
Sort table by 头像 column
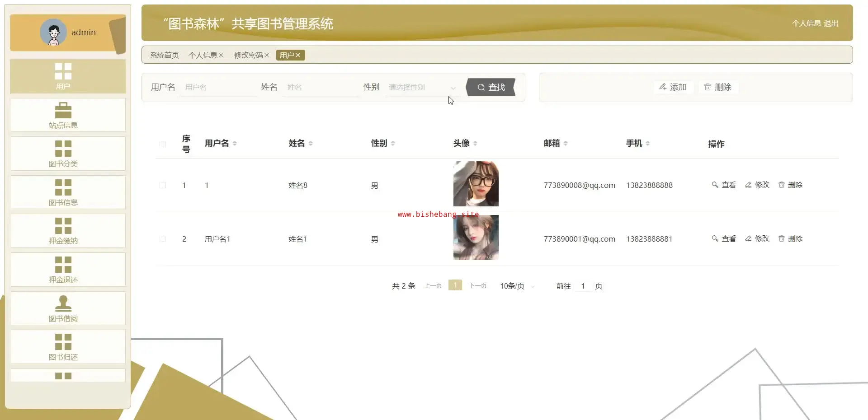coord(475,143)
